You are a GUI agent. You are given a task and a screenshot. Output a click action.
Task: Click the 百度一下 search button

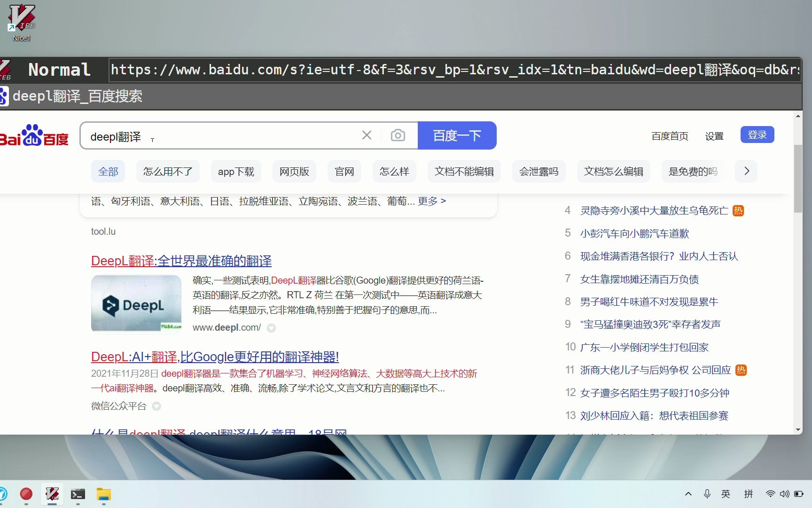pyautogui.click(x=457, y=135)
